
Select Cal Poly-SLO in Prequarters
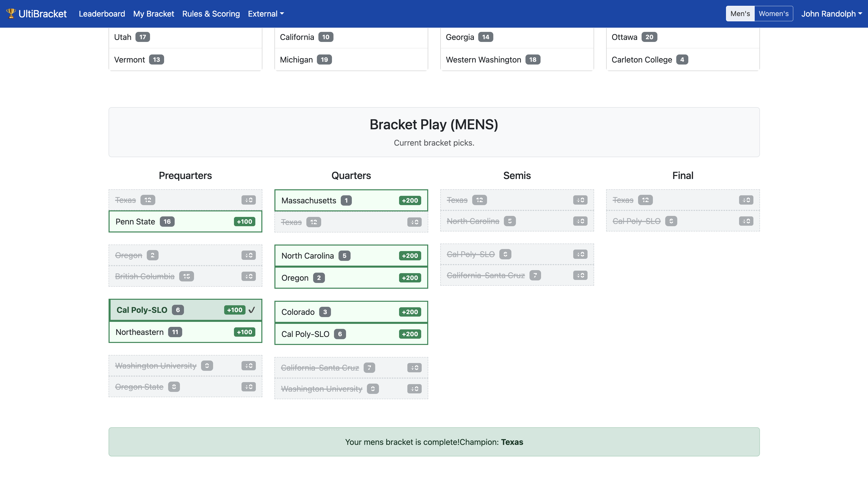click(x=185, y=310)
